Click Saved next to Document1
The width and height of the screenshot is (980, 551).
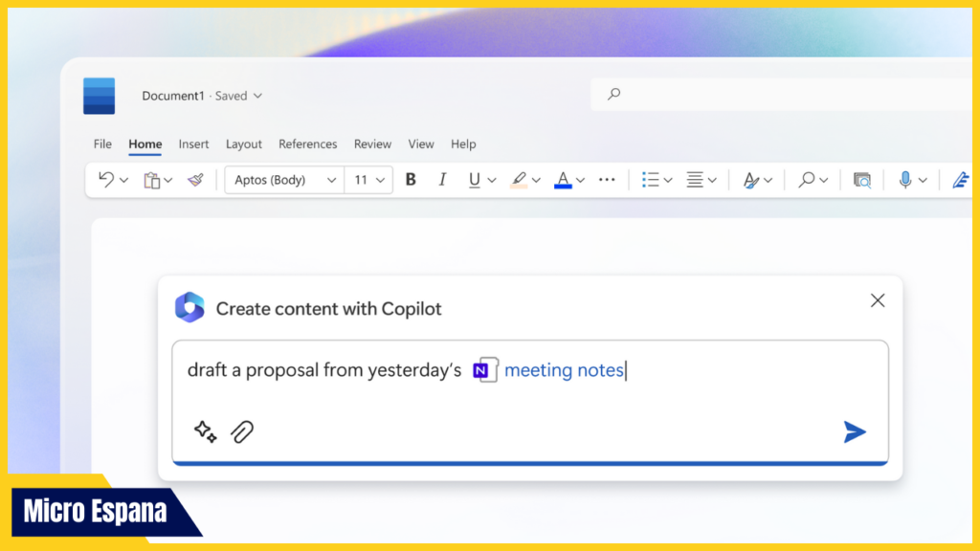point(230,96)
